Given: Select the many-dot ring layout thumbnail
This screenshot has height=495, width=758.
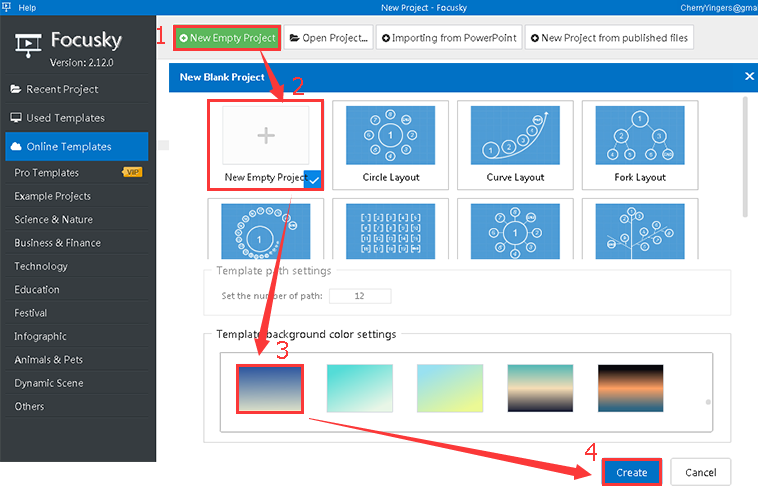Looking at the screenshot, I should (265, 231).
